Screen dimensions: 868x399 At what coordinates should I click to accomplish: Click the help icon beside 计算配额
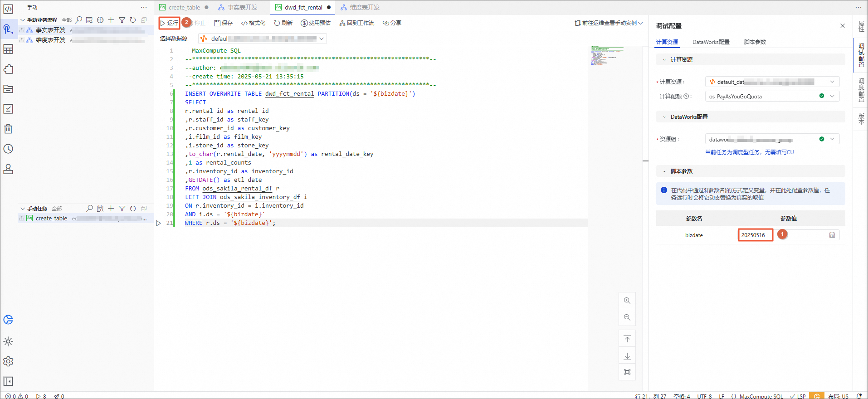(686, 96)
